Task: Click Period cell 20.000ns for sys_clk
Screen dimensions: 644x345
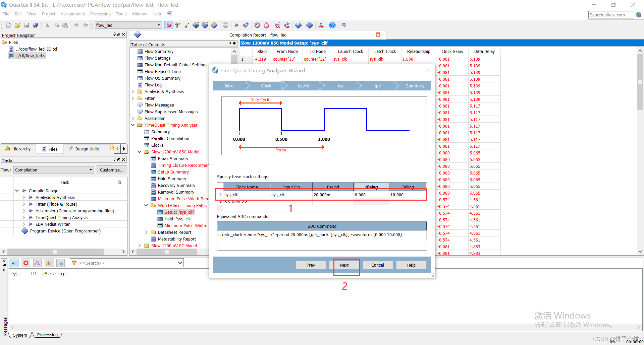Action: [x=333, y=195]
